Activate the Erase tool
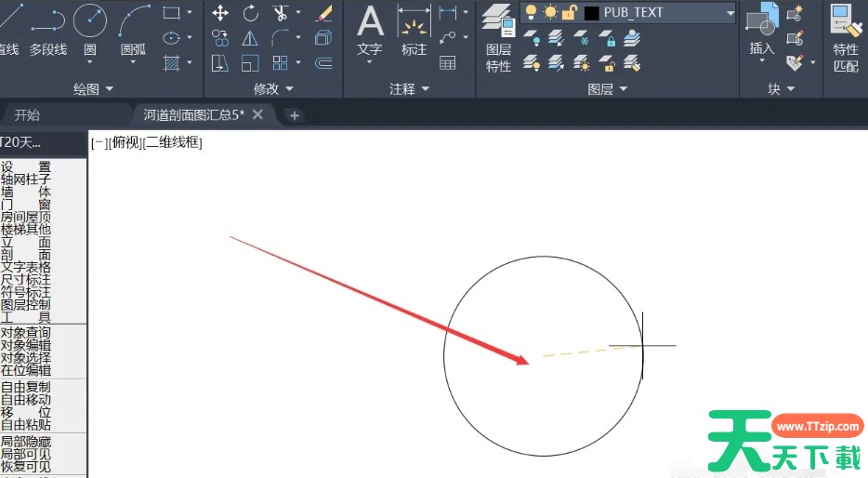 click(x=323, y=13)
